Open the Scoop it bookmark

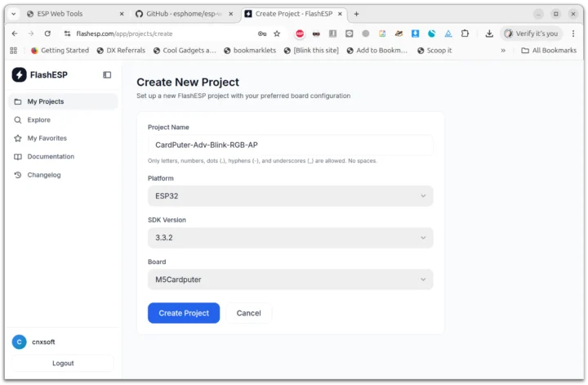pyautogui.click(x=434, y=51)
